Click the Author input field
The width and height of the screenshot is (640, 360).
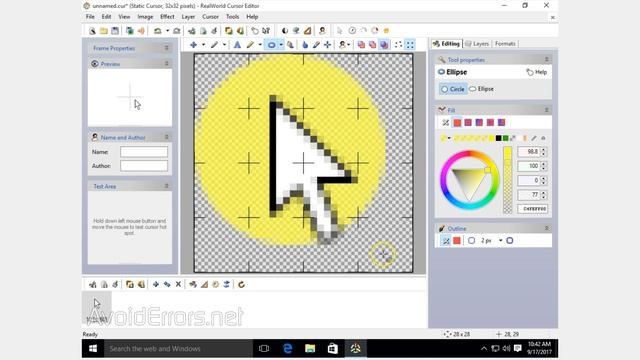(x=144, y=166)
